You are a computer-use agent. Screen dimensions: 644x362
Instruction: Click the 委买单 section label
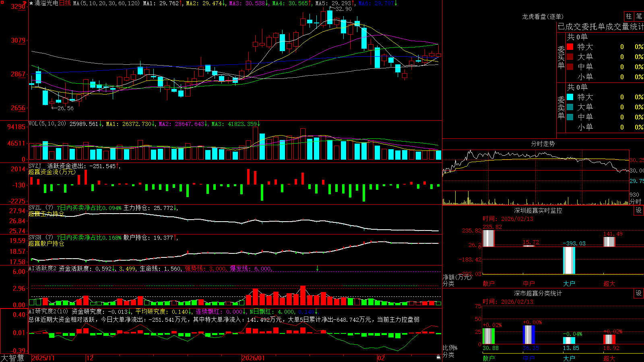click(x=561, y=57)
